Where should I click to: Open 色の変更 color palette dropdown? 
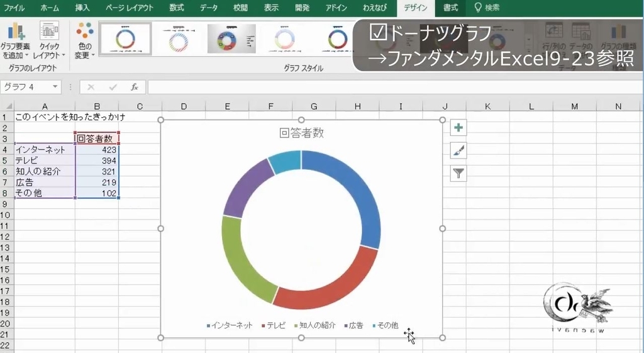coord(85,40)
